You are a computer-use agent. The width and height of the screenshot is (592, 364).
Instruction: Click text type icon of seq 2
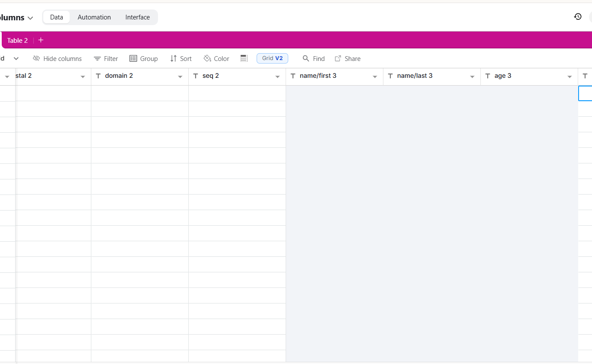[x=196, y=76]
